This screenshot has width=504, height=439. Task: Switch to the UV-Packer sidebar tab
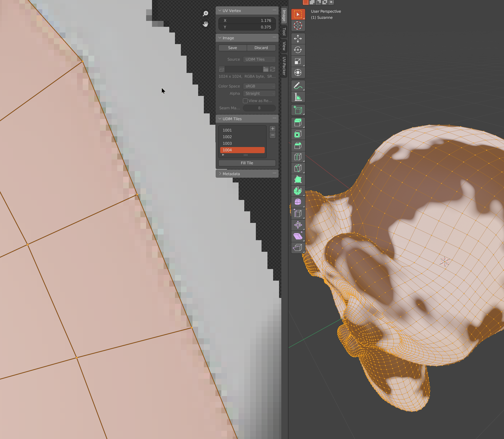click(x=284, y=66)
